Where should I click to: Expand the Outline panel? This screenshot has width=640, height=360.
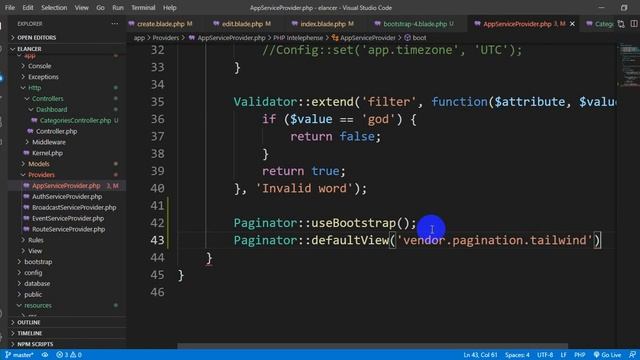[29, 322]
